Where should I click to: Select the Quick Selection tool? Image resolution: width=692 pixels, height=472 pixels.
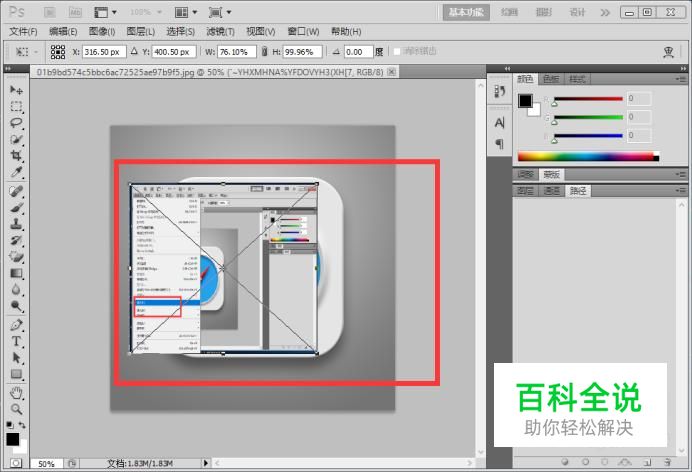[16, 139]
